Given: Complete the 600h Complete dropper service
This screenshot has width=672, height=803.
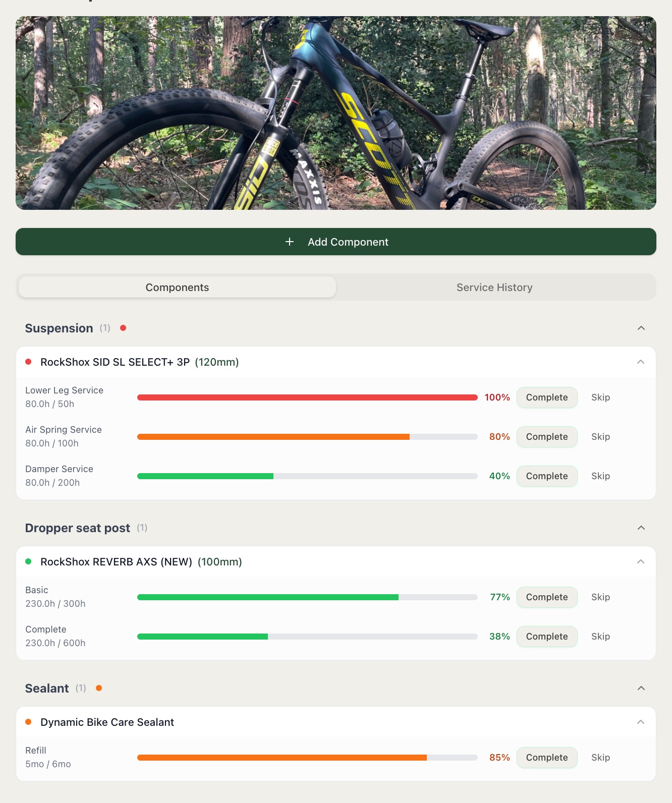Looking at the screenshot, I should click(x=547, y=637).
